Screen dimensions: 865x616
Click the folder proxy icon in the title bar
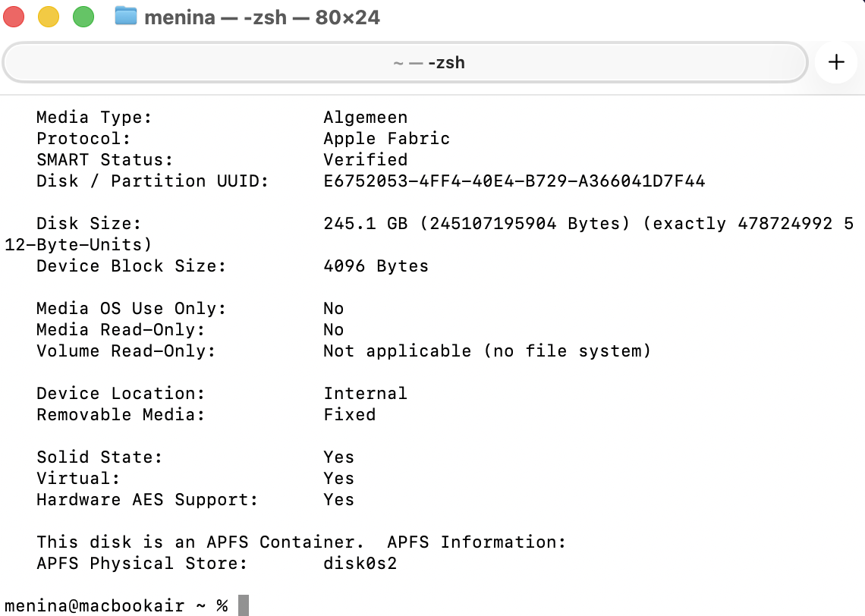point(125,16)
